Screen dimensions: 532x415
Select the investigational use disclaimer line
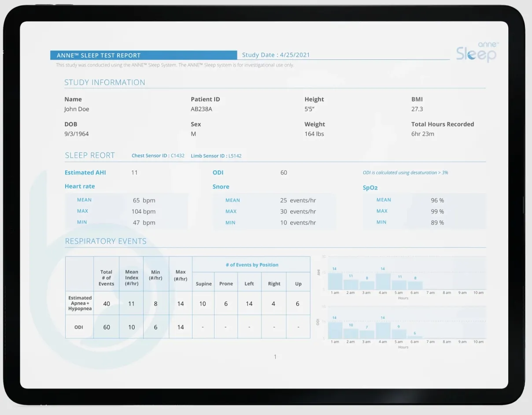175,65
